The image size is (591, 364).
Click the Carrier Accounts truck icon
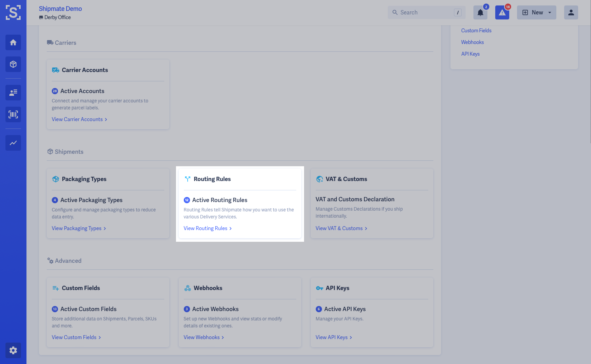pos(56,70)
